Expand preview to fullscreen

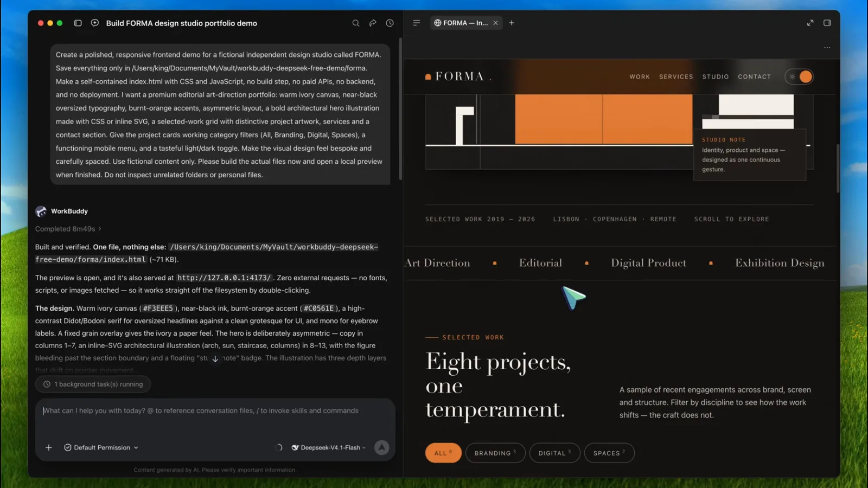pyautogui.click(x=810, y=23)
